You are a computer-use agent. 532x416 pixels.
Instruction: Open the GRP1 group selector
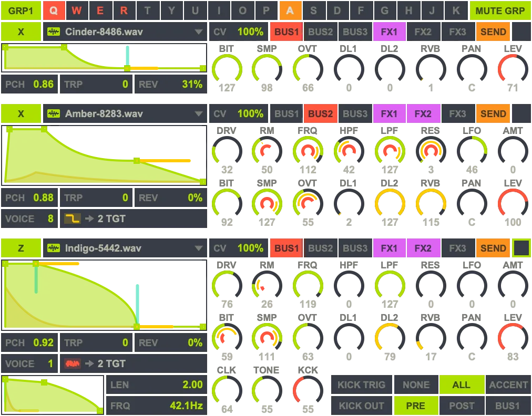tap(21, 11)
